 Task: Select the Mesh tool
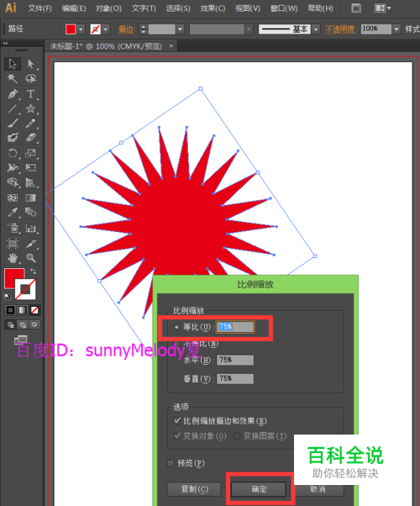click(13, 198)
